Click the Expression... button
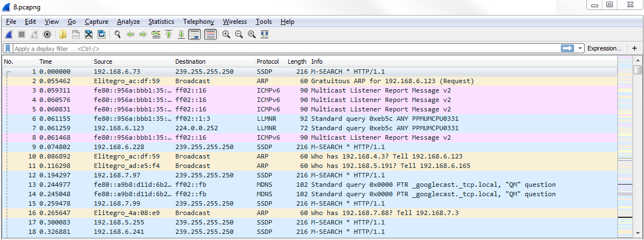This screenshot has height=240, width=644. click(x=604, y=49)
